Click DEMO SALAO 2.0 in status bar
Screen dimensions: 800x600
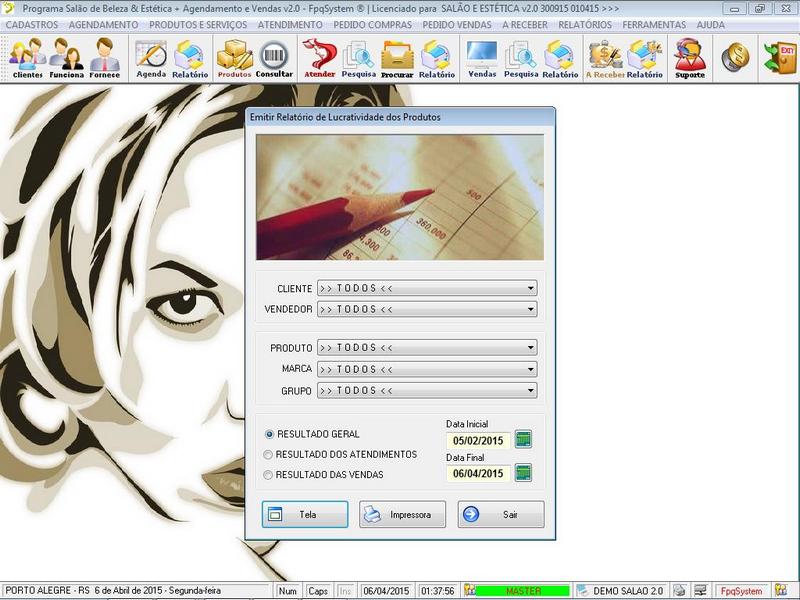pos(628,591)
